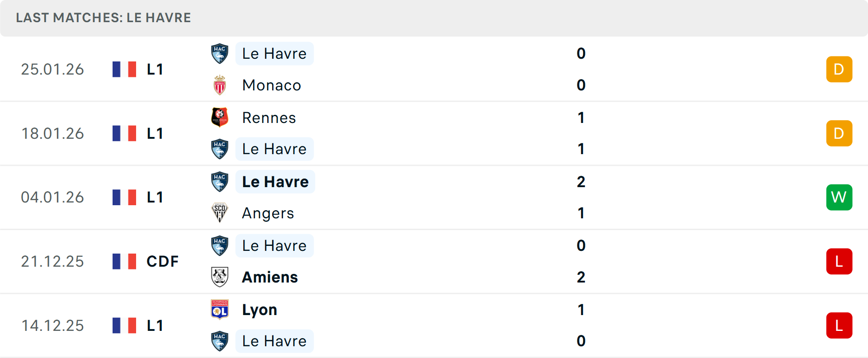This screenshot has width=868, height=358.
Task: Open the Rennes team page link
Action: coord(269,118)
